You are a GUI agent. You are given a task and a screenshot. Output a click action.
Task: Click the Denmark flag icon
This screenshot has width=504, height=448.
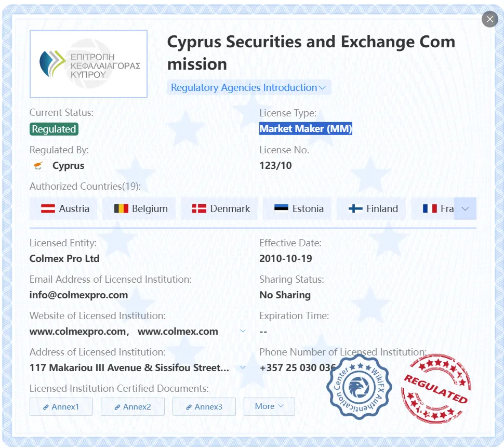199,209
